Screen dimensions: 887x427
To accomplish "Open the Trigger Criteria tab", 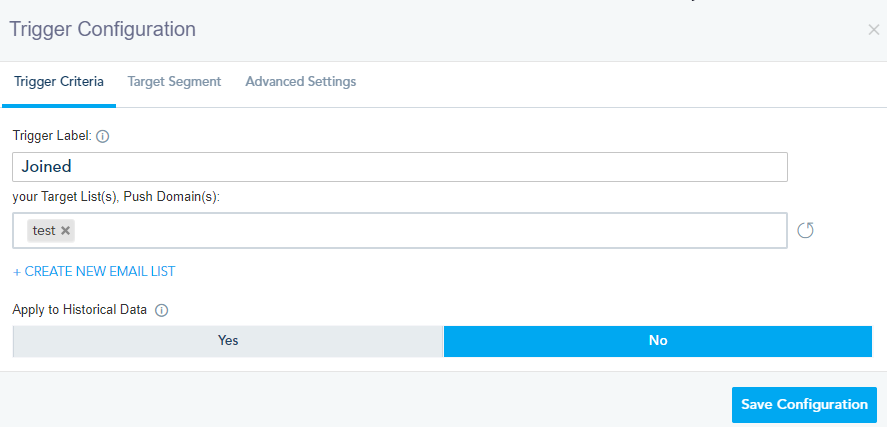I will click(58, 82).
